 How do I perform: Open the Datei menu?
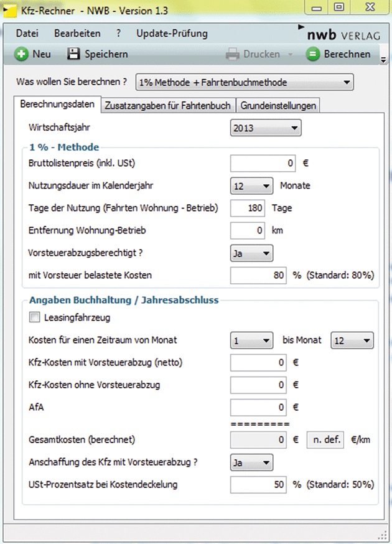[x=27, y=34]
